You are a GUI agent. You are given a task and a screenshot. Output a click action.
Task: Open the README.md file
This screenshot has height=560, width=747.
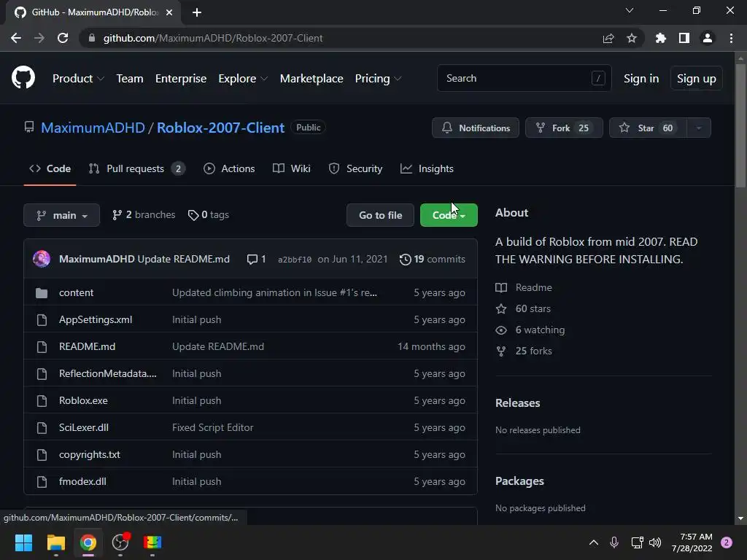click(x=88, y=346)
